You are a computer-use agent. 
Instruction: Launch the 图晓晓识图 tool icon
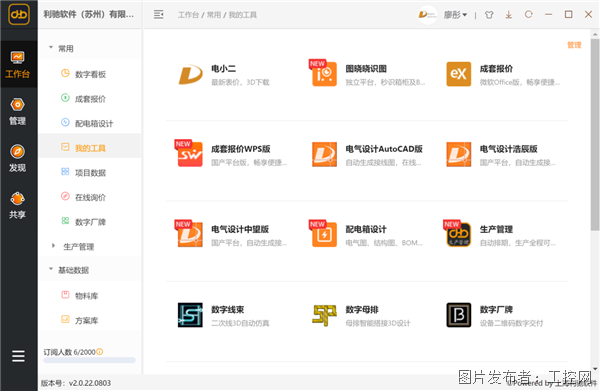click(324, 73)
